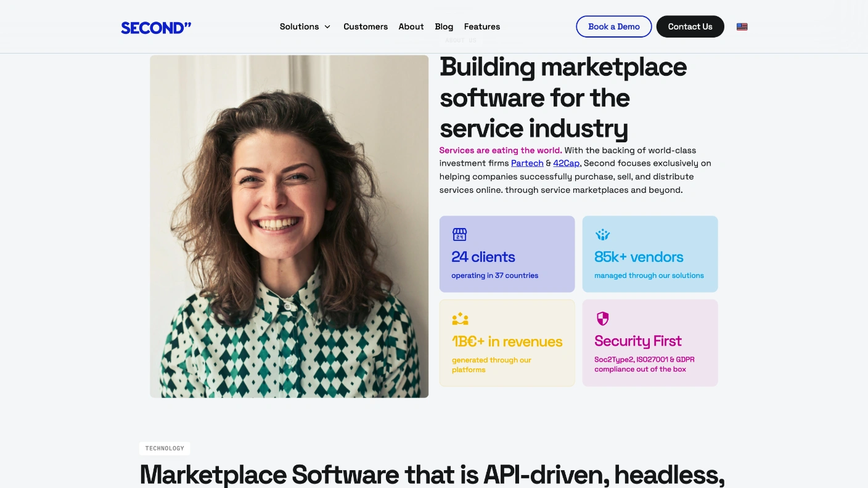This screenshot has width=868, height=488.
Task: Click the SECOND logo in header
Action: click(x=156, y=27)
